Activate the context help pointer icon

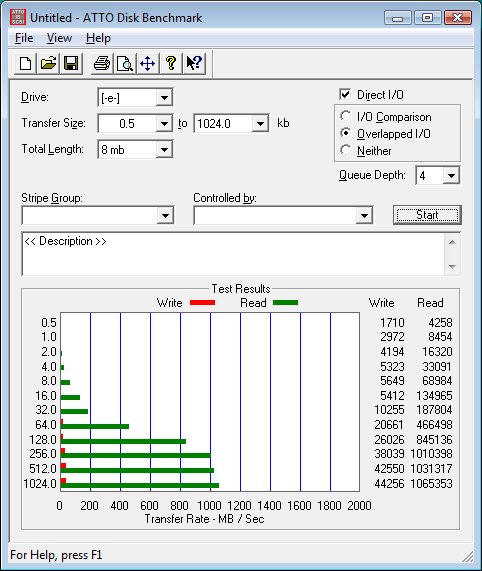(194, 63)
